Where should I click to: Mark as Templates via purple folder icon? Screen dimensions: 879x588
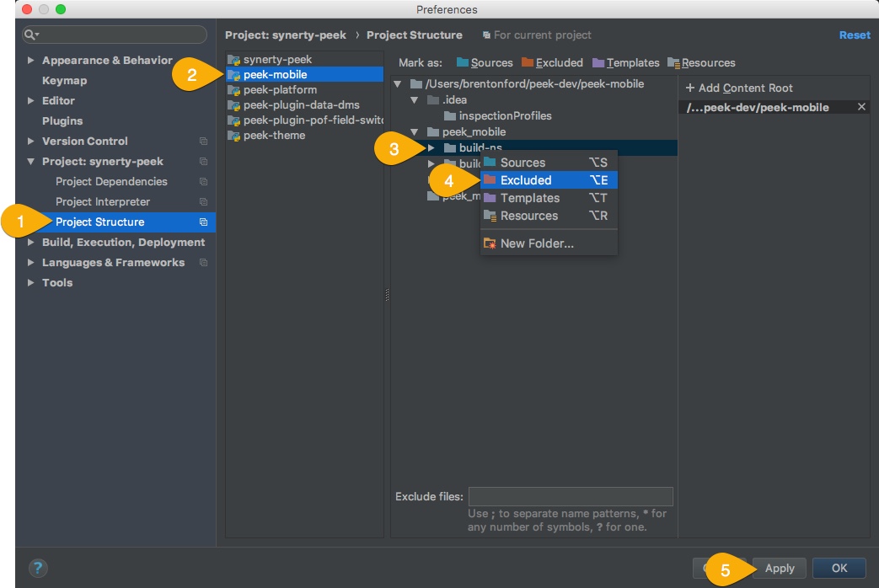point(598,63)
